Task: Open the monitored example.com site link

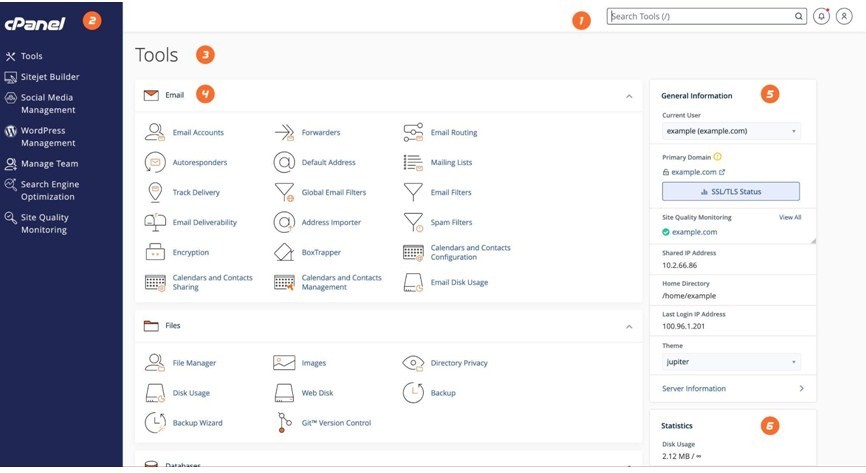Action: click(694, 232)
